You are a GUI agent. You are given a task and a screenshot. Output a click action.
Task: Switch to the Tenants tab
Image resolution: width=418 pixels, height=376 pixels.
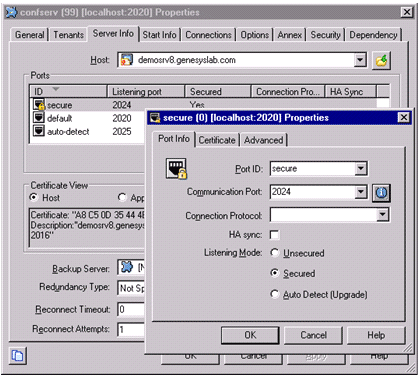(69, 35)
